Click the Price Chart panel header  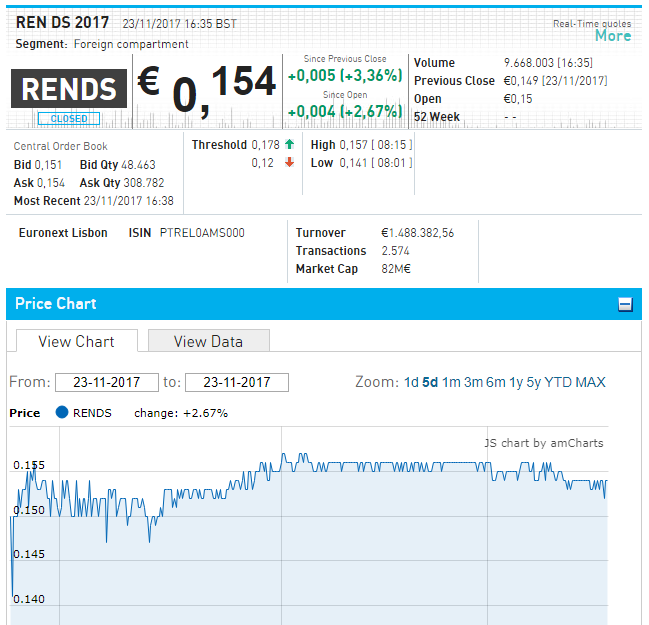coord(324,304)
